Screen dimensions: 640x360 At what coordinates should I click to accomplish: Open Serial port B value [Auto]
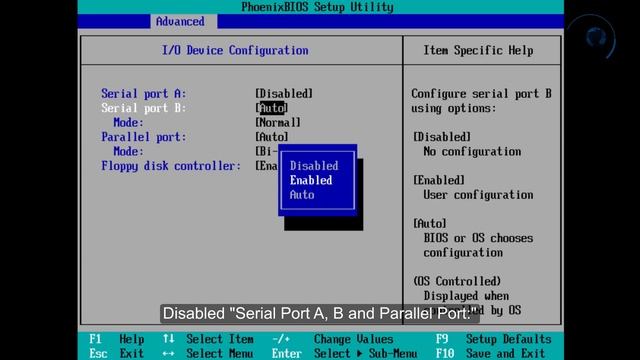pos(272,108)
